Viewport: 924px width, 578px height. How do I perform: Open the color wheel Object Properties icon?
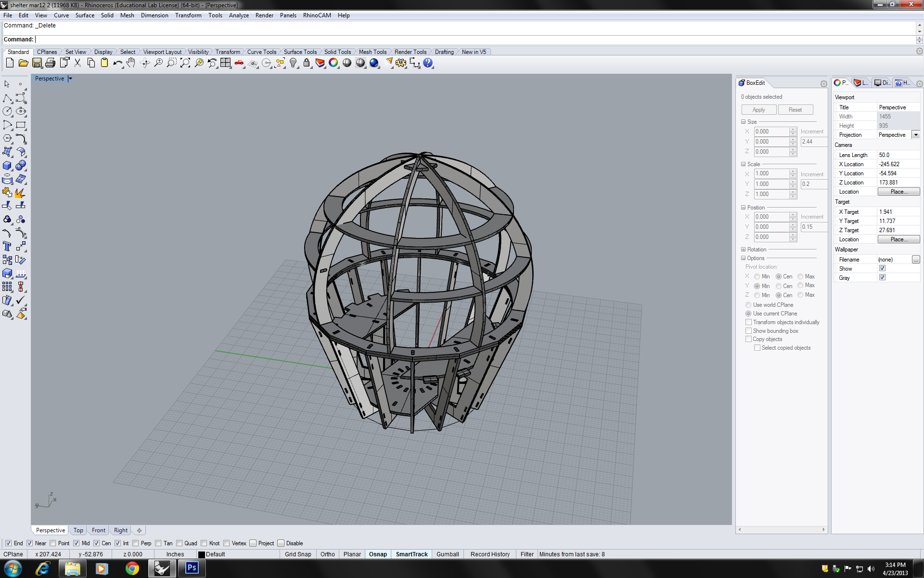click(334, 63)
